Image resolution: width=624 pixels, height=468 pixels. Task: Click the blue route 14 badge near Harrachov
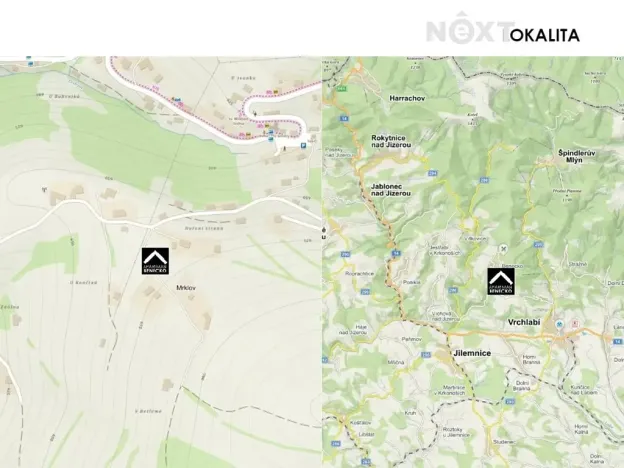[x=344, y=119]
